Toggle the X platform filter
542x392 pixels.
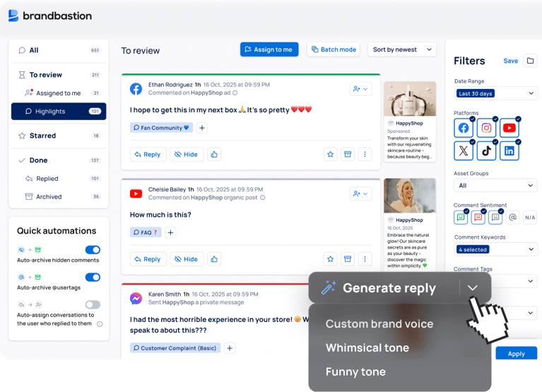pos(464,151)
